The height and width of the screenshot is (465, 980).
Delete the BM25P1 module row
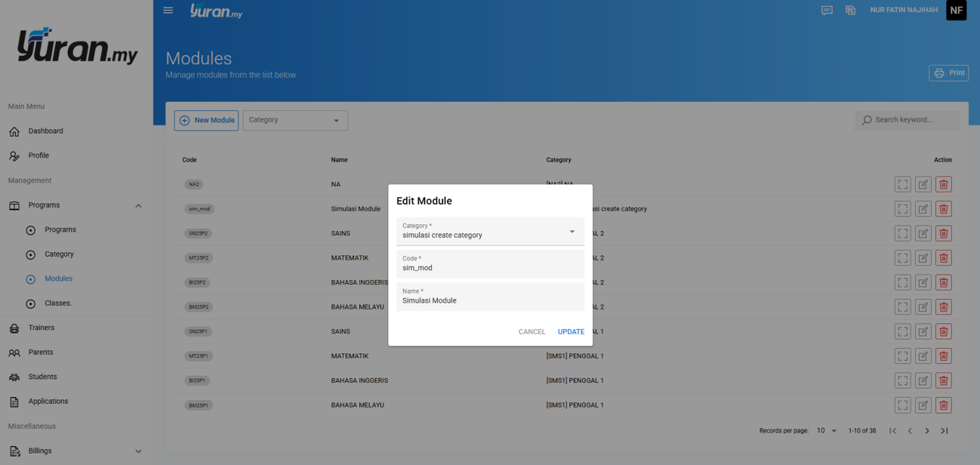point(944,405)
